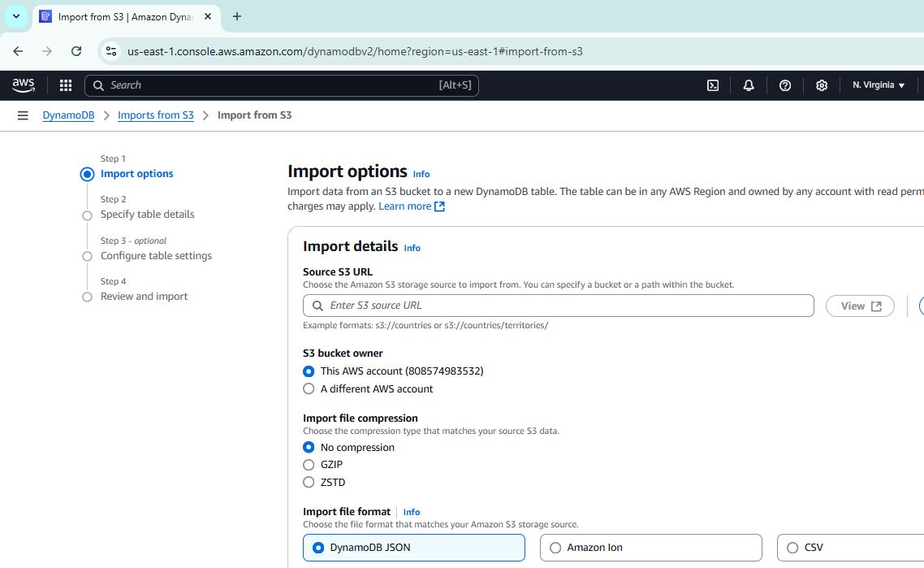Go forward with the browser forward arrow

pyautogui.click(x=47, y=51)
